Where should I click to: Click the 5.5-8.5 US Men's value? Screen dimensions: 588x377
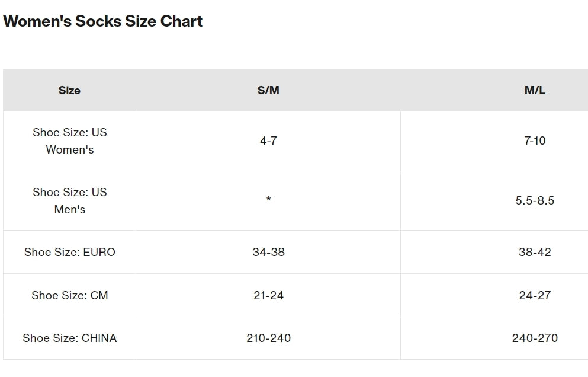[535, 200]
